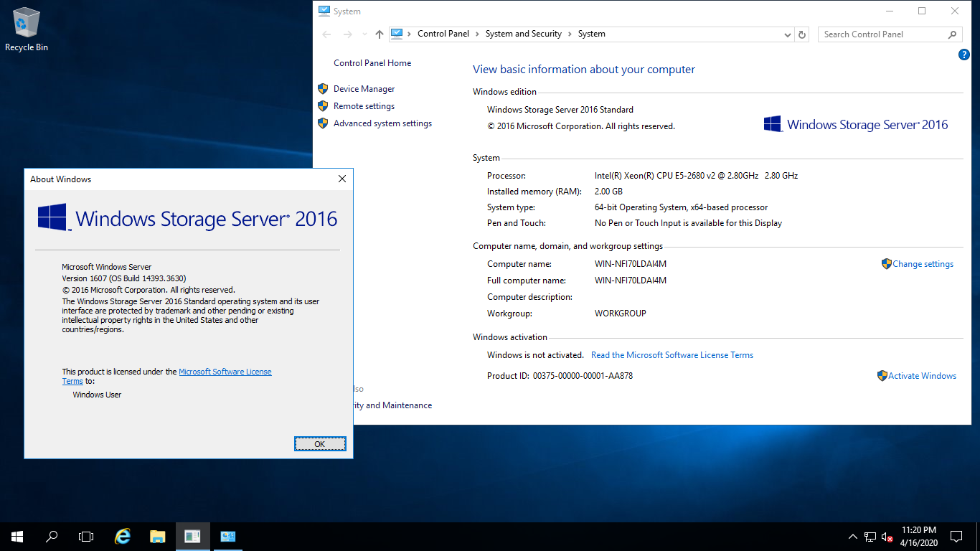
Task: Minimize the System window
Action: pyautogui.click(x=889, y=11)
